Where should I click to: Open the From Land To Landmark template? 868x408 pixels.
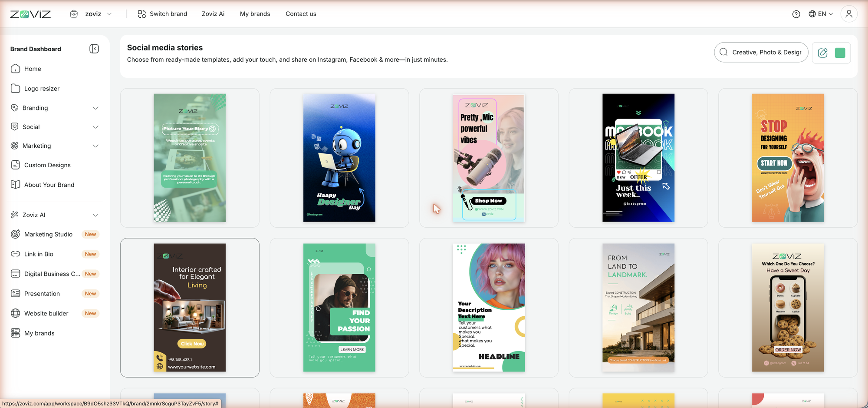tap(638, 308)
